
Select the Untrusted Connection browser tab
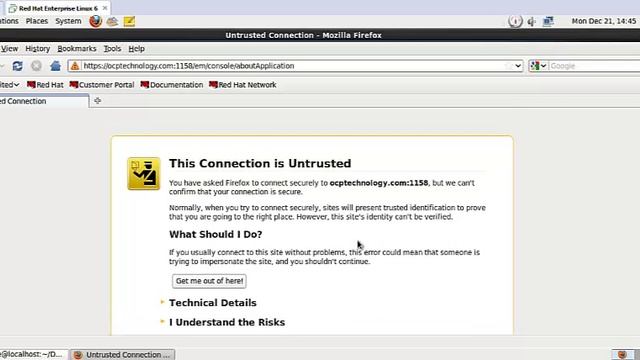point(44,101)
